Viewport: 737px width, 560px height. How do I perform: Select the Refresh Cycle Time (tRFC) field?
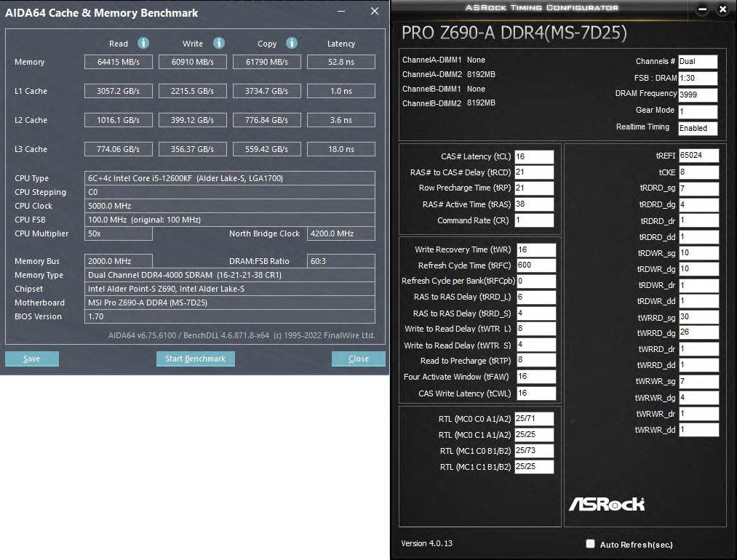coord(536,265)
